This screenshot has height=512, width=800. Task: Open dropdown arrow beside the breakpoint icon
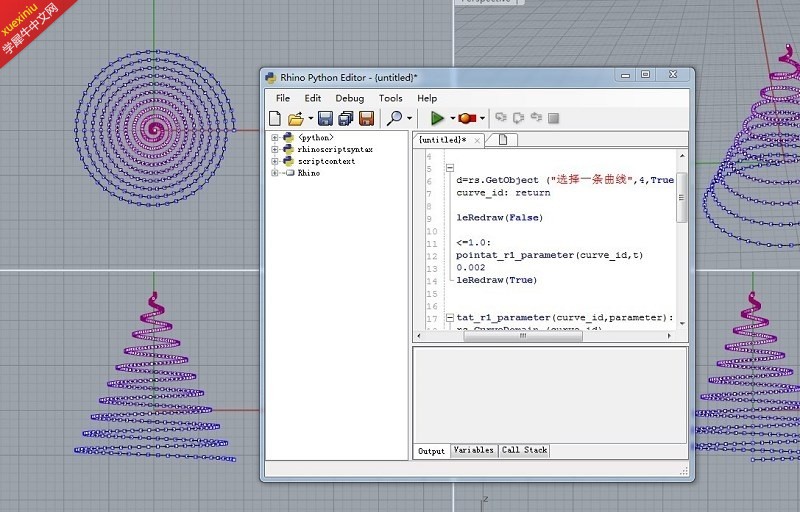(482, 118)
